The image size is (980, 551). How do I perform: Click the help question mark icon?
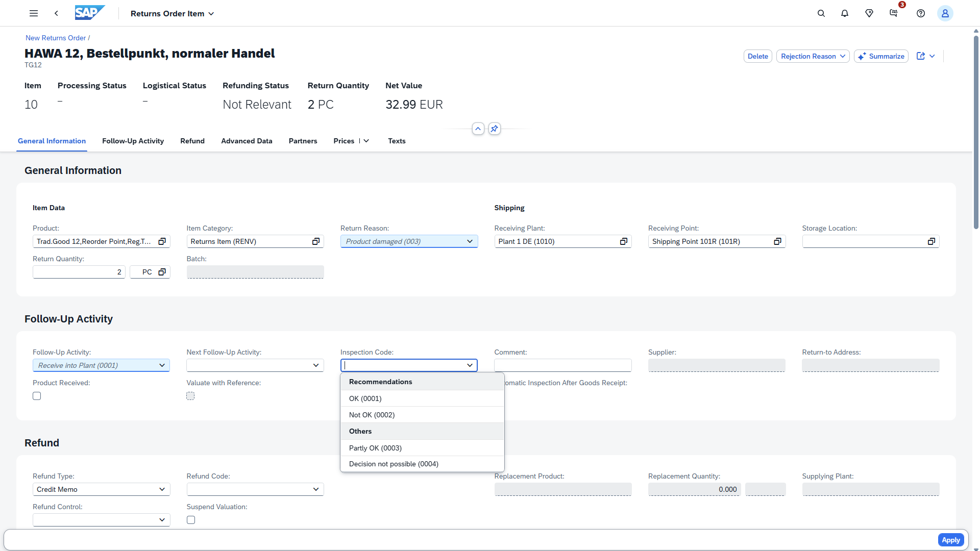point(920,14)
